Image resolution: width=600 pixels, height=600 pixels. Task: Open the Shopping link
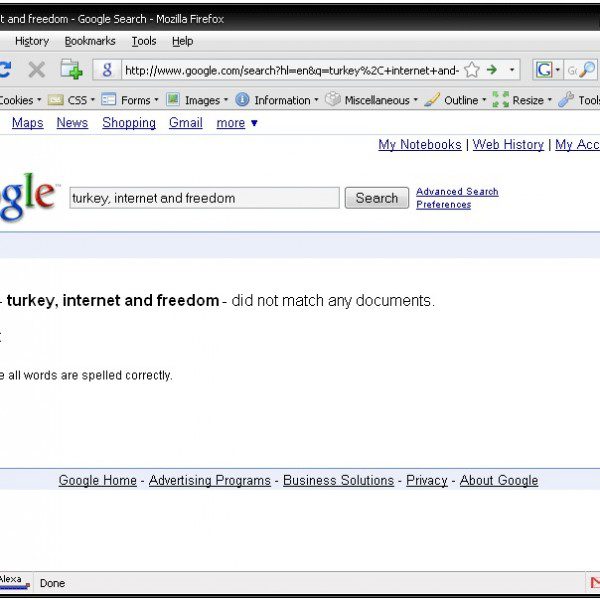coord(129,123)
